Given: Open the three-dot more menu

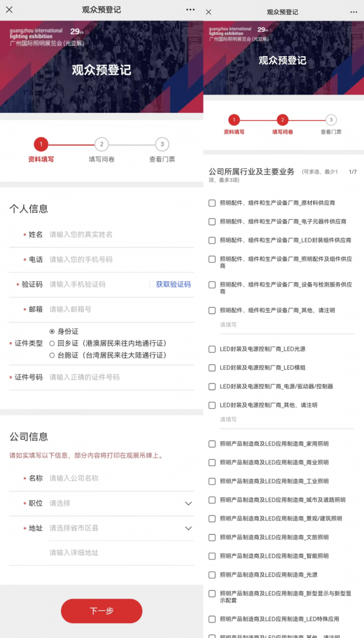Looking at the screenshot, I should pyautogui.click(x=190, y=10).
